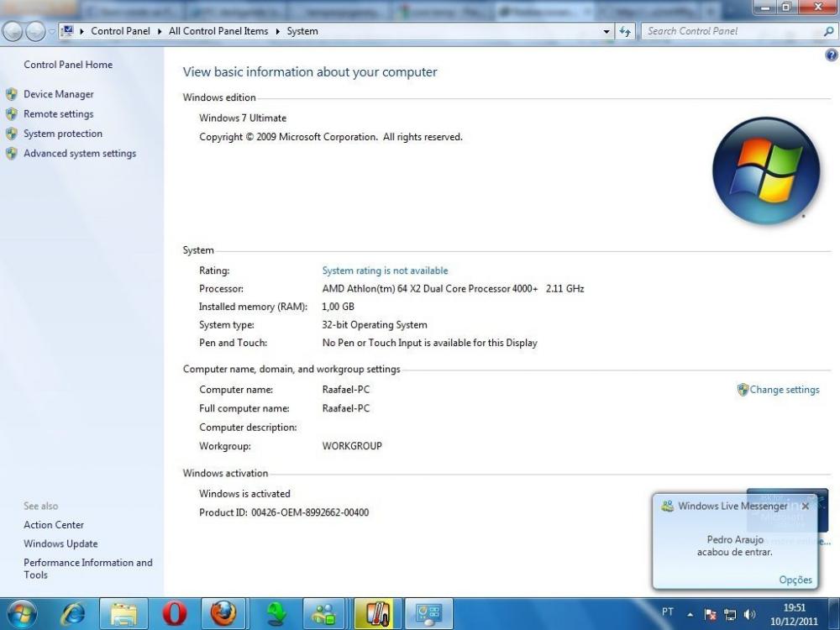
Task: Click the help question mark icon
Action: pos(831,55)
